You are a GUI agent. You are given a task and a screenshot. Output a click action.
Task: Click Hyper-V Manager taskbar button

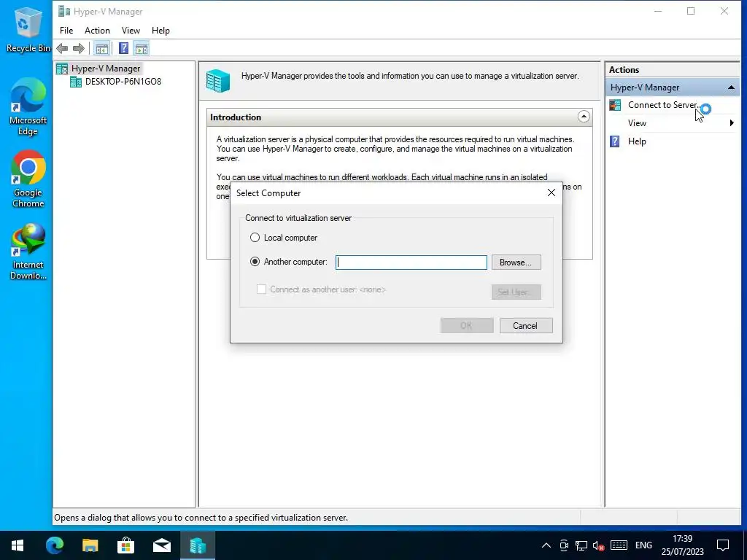(x=198, y=545)
